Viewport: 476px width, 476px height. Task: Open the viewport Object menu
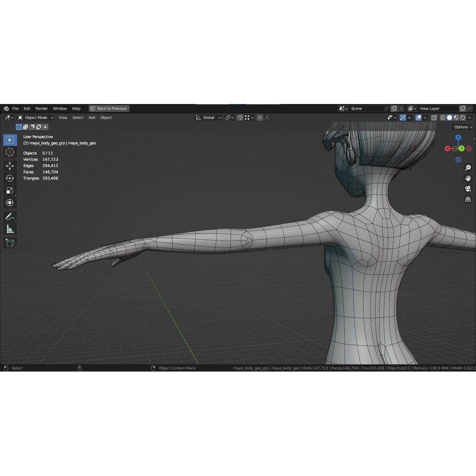(106, 118)
